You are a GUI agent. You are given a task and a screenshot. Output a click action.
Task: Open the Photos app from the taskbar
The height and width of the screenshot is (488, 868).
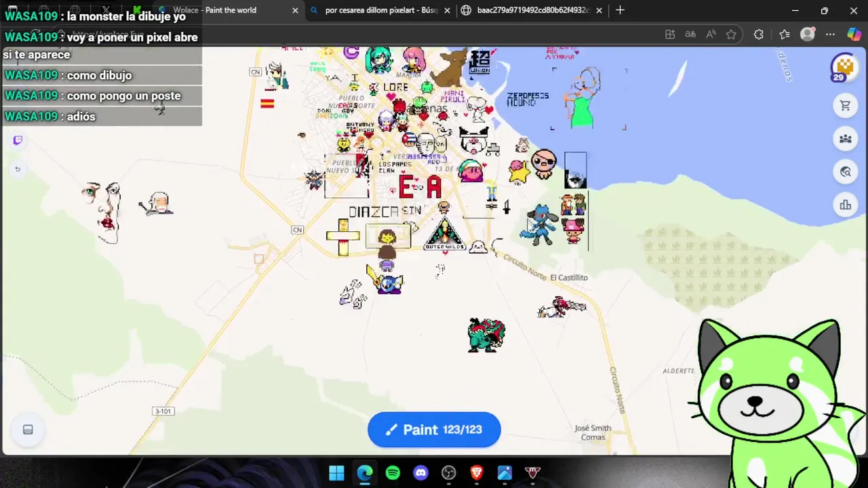click(505, 473)
